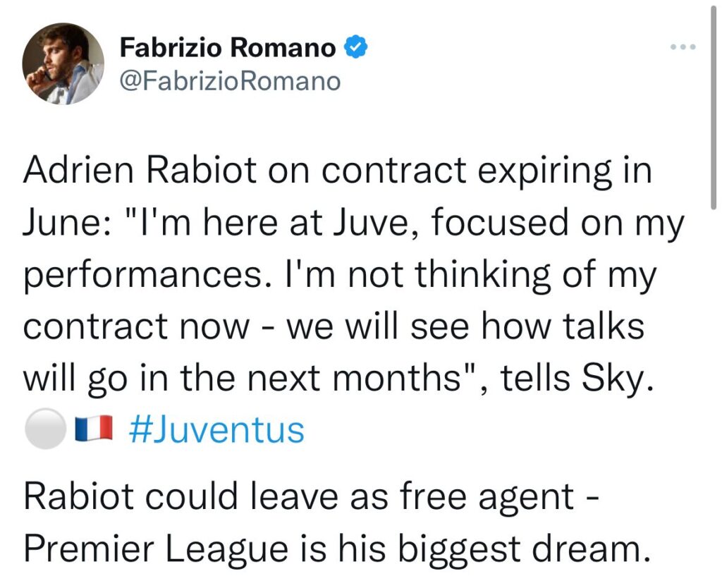This screenshot has height=588, width=722.
Task: Visit the @FabrizioRomano handle
Action: (229, 80)
